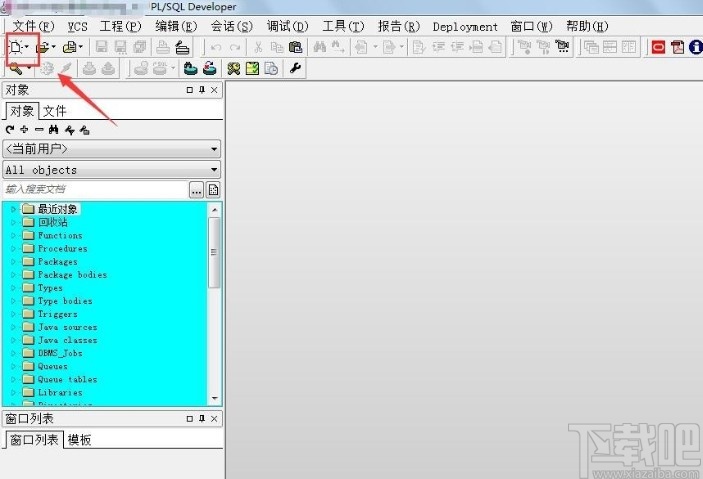
Task: Click the Print Setup icon in toolbar
Action: pyautogui.click(x=182, y=47)
